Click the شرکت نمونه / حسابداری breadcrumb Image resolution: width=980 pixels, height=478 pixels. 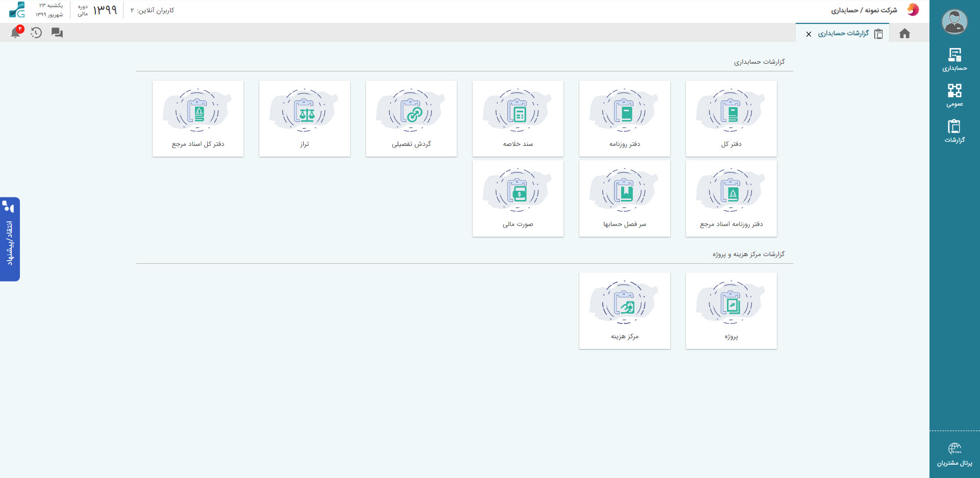864,10
